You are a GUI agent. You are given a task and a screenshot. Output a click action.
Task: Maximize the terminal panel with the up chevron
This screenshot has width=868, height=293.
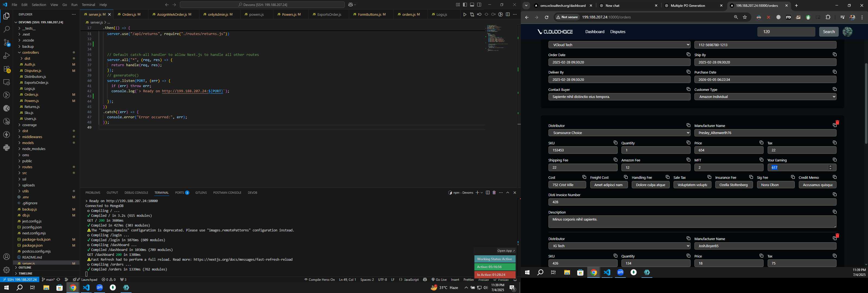coord(508,193)
